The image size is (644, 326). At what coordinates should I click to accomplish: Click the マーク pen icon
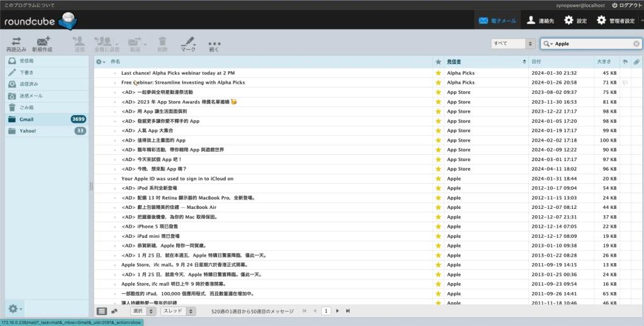[x=188, y=42]
